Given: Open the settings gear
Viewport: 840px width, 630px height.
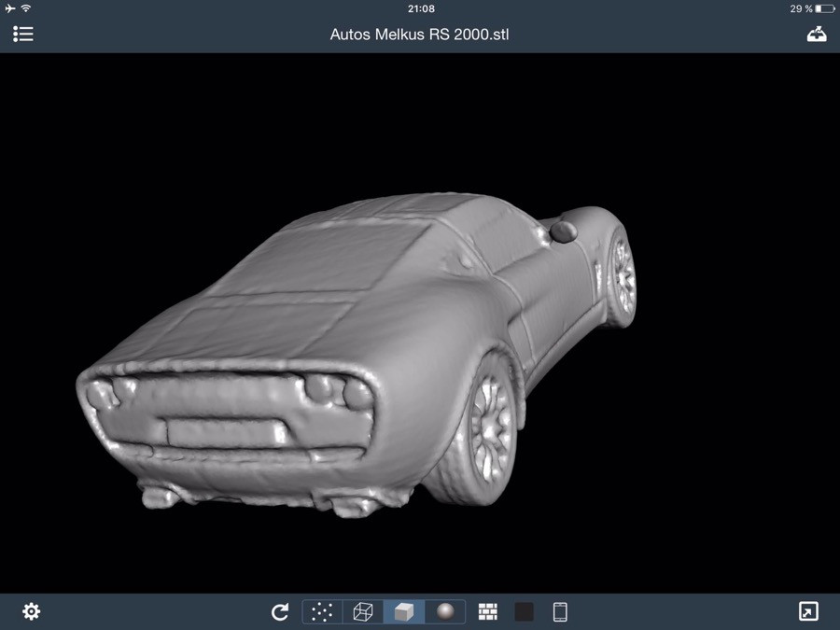Looking at the screenshot, I should (32, 611).
